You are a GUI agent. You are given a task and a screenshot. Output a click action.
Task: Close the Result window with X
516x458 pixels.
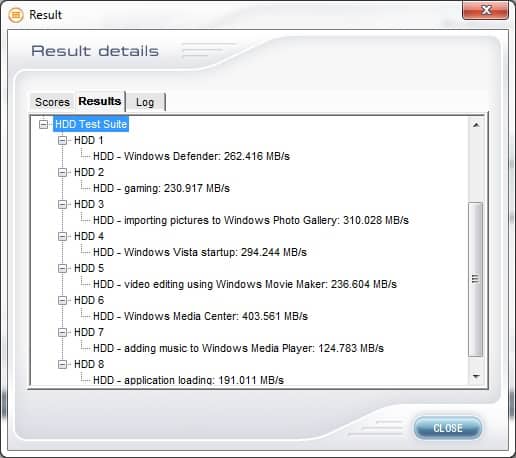pyautogui.click(x=486, y=10)
